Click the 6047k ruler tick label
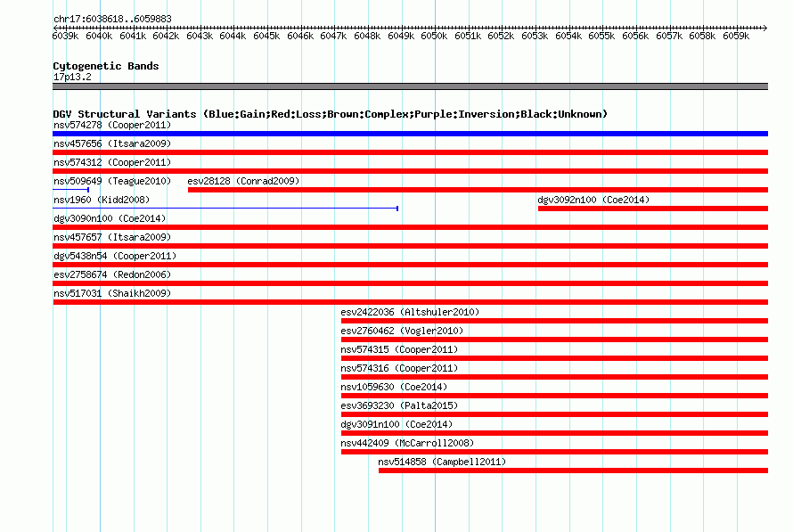 (333, 36)
